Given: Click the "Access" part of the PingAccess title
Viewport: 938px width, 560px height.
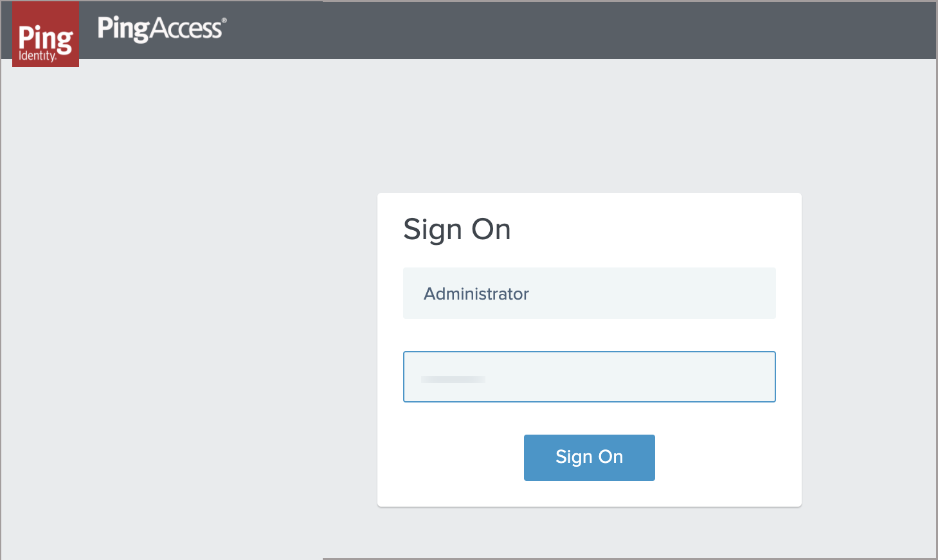Looking at the screenshot, I should 186,29.
